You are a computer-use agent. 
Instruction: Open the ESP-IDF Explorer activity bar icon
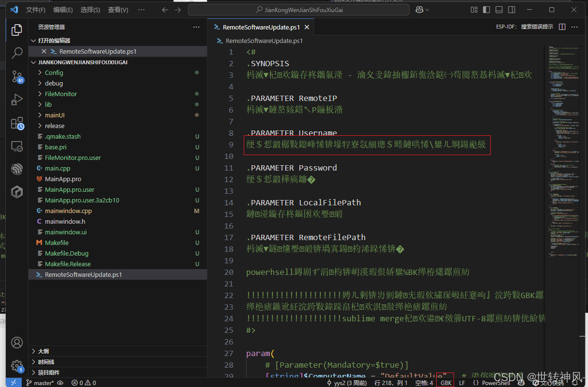pos(17,169)
